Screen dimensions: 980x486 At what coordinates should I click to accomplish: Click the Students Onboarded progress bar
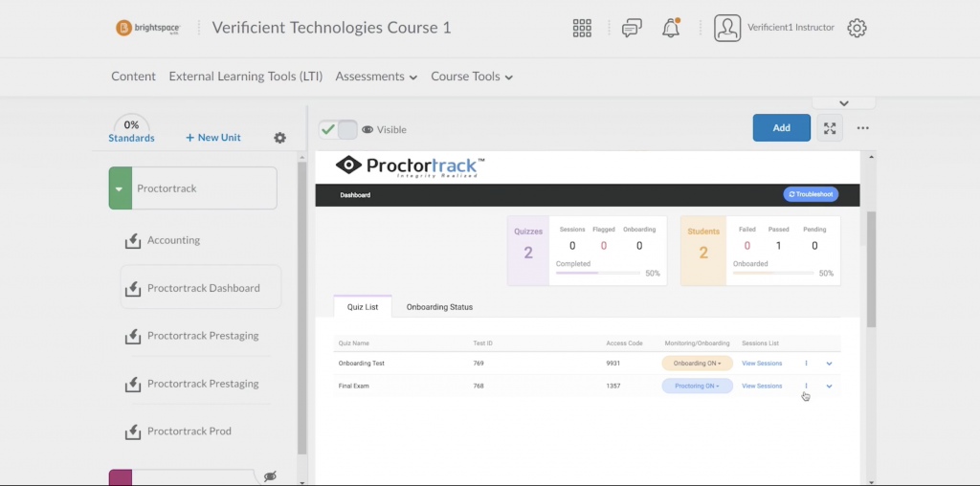click(773, 273)
